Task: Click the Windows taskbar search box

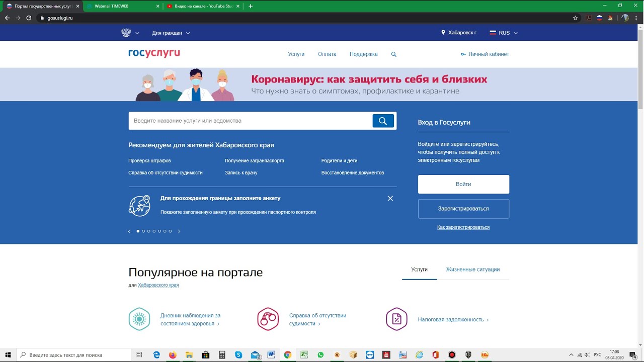Action: pos(74,355)
